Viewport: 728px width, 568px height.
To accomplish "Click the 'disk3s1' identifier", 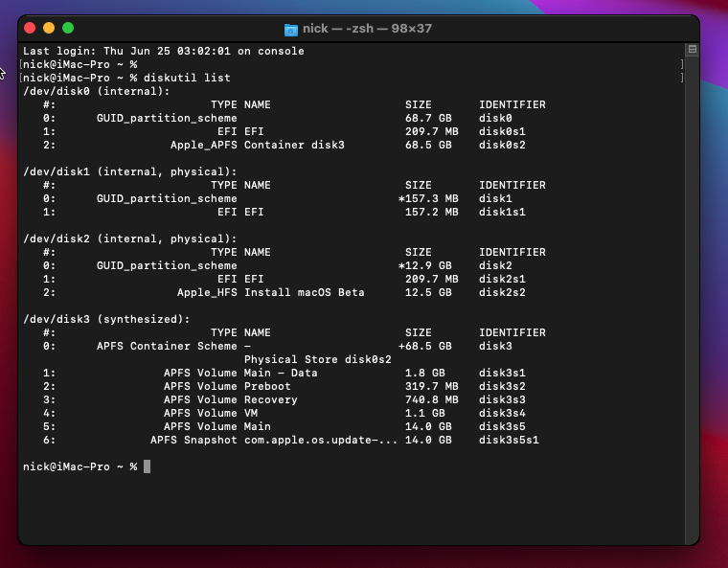I will pyautogui.click(x=502, y=373).
